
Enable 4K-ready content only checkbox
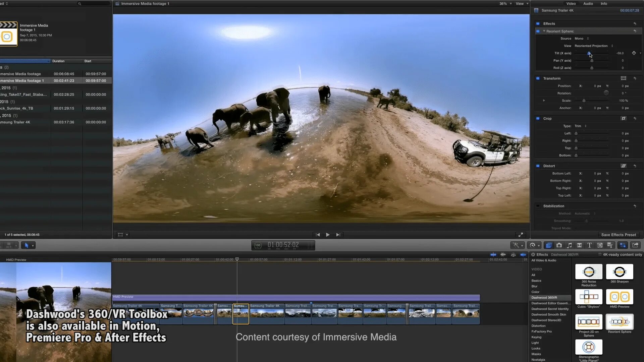[x=600, y=255]
